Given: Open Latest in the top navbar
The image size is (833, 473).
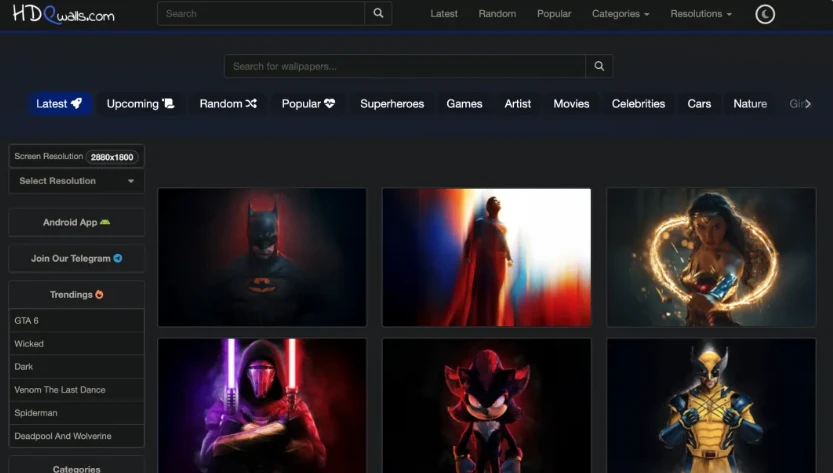Looking at the screenshot, I should (444, 14).
